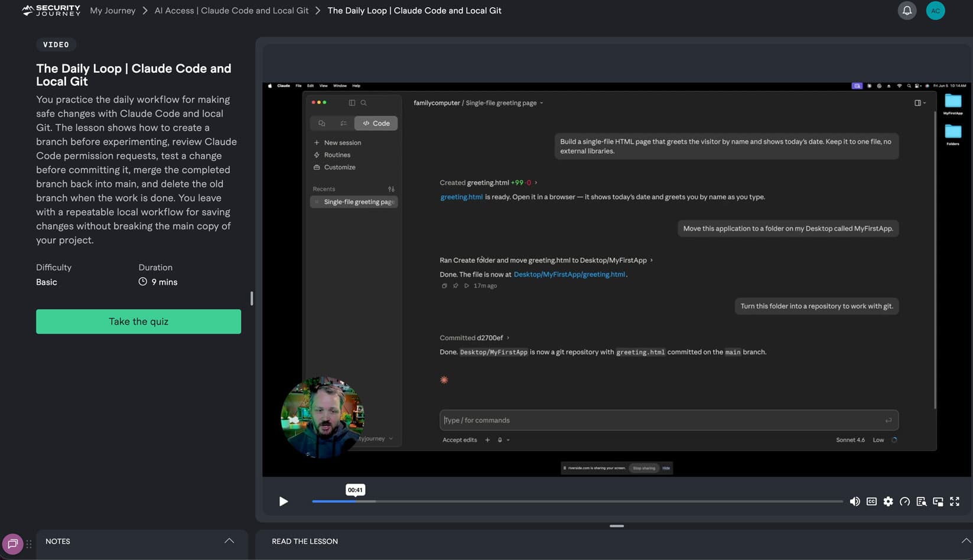Screen dimensions: 973x560
Task: Click Wi-Fi icon in macOS menu bar
Action: tap(899, 86)
